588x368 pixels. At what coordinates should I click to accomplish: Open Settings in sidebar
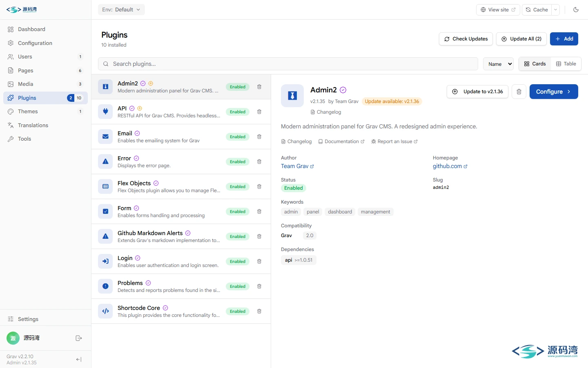pos(45,319)
